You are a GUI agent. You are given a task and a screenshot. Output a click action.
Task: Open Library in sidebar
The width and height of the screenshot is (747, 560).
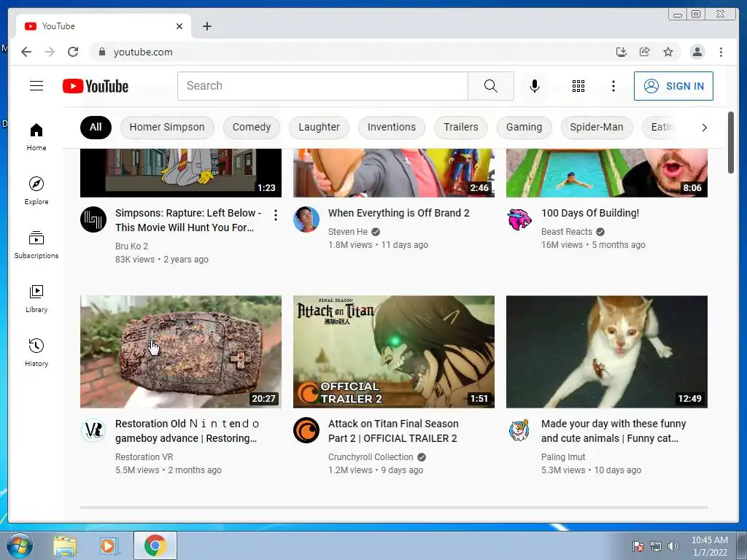coord(36,298)
